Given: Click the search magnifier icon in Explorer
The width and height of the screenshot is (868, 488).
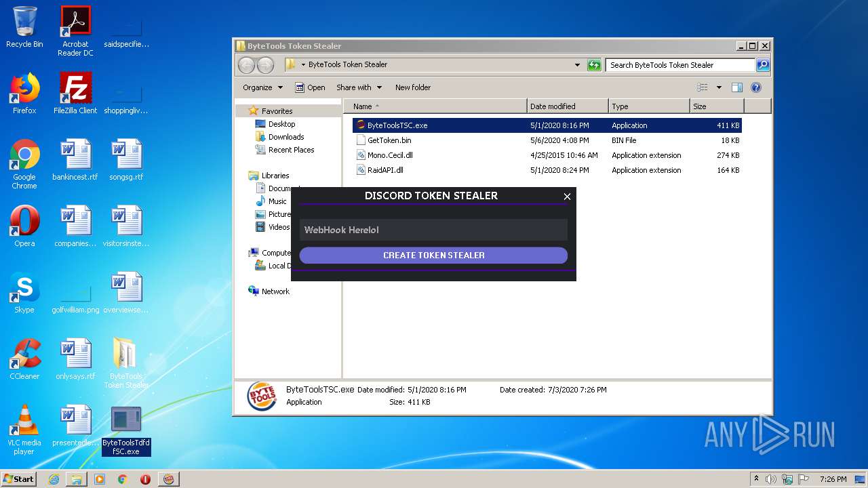Looking at the screenshot, I should [x=763, y=65].
